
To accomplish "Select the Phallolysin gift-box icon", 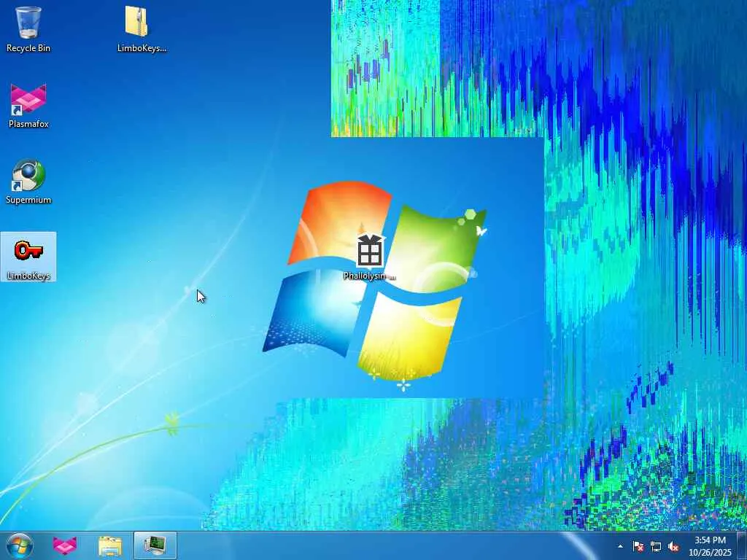I will [x=370, y=257].
